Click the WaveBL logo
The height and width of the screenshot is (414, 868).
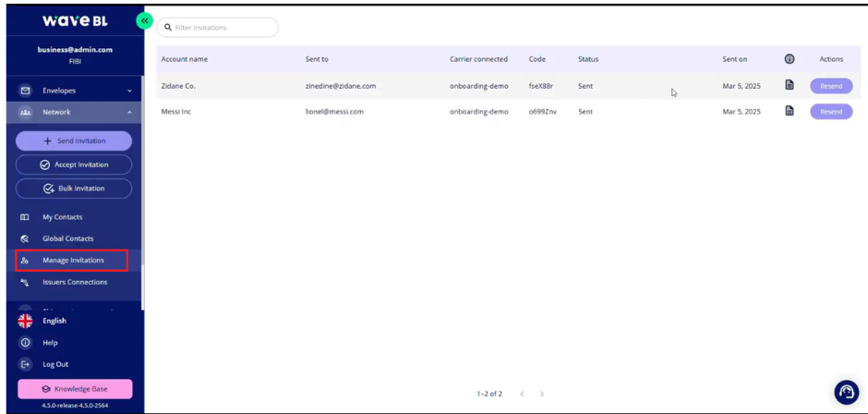(x=75, y=21)
